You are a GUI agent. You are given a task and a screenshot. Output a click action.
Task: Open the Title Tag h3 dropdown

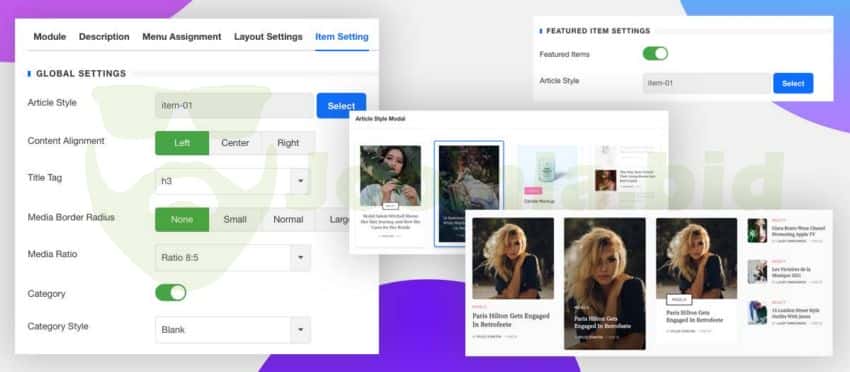[x=233, y=181]
